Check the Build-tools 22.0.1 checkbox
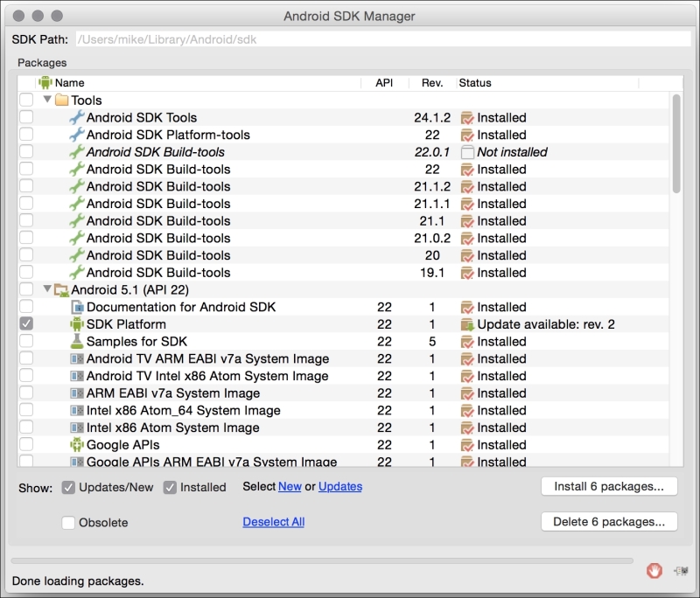Screen dimensions: 700x598 [x=26, y=151]
